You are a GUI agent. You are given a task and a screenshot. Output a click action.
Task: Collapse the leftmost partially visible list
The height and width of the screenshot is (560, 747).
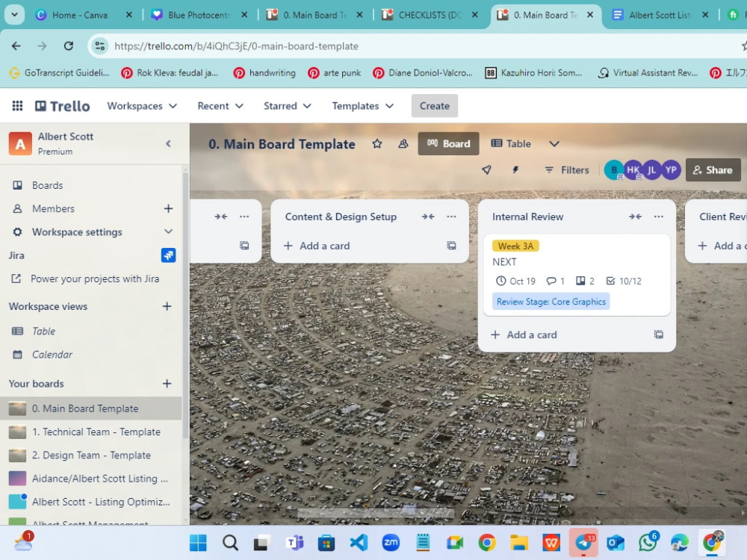click(x=220, y=217)
